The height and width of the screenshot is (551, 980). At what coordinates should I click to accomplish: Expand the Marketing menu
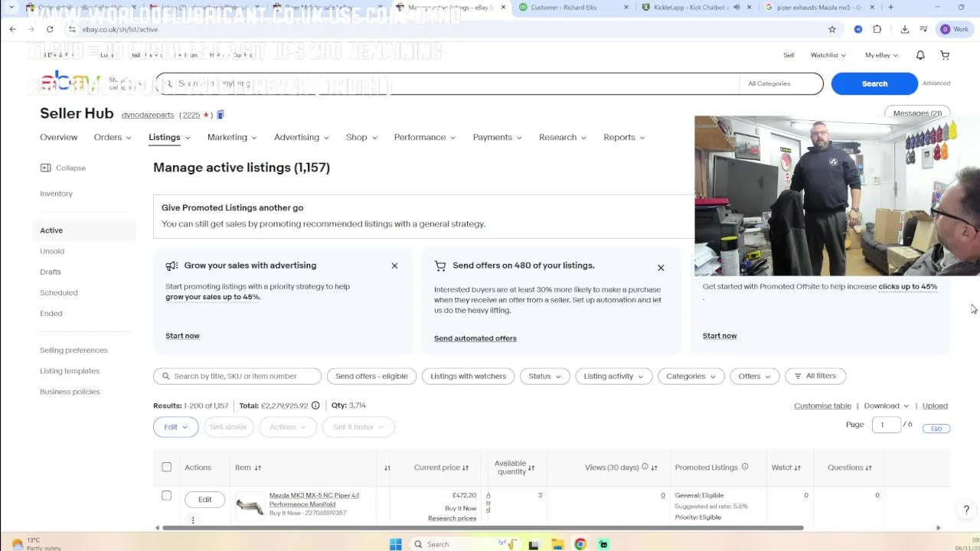pyautogui.click(x=232, y=137)
